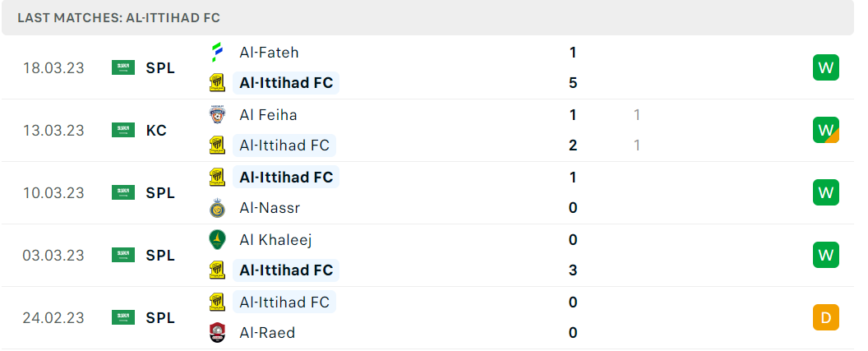868x351 pixels.
Task: Click the Al Khaleej green logo
Action: [x=217, y=240]
